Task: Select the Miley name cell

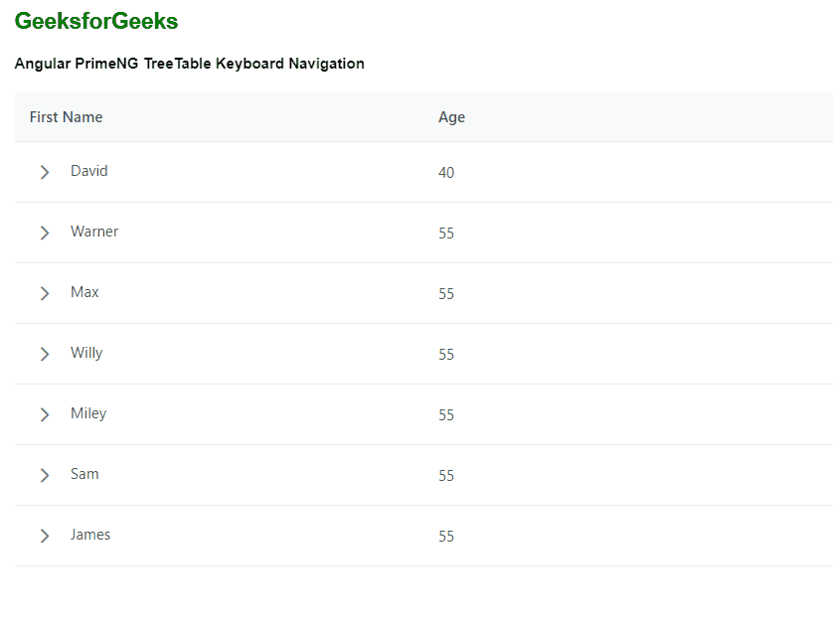Action: [88, 413]
